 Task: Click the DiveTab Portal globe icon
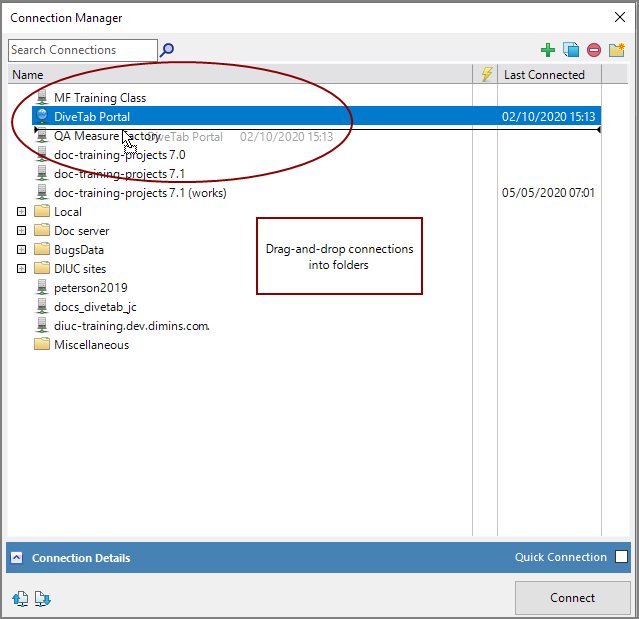42,116
